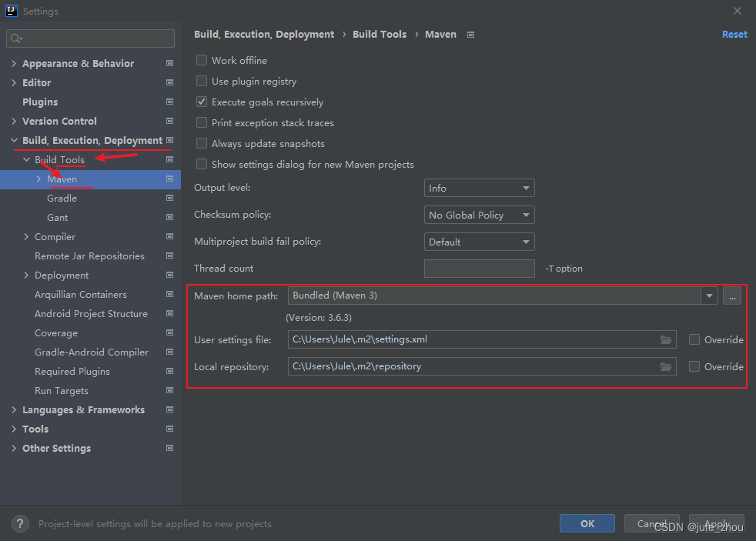This screenshot has width=756, height=541.
Task: Click Build Tools in breadcrumb
Action: (x=380, y=34)
